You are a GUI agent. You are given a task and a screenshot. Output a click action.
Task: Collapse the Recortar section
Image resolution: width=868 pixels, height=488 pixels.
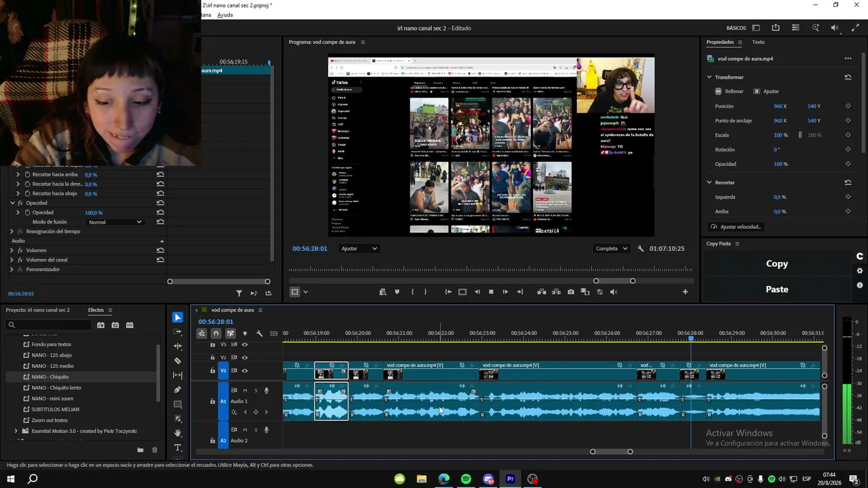709,182
